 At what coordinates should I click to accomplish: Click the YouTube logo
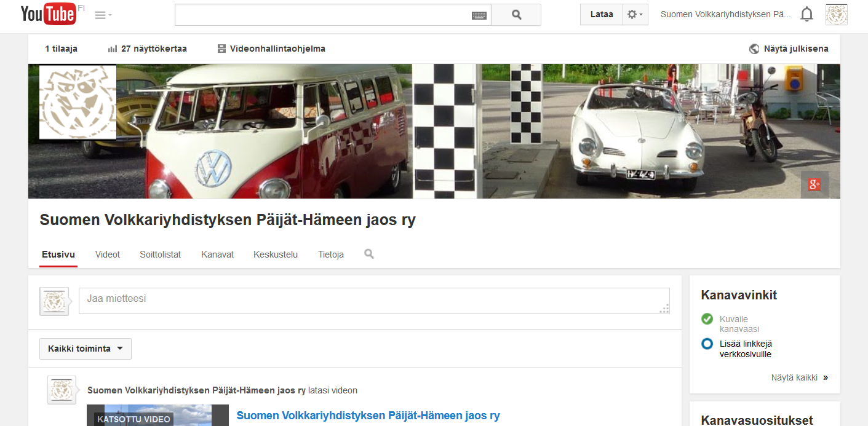click(x=49, y=14)
